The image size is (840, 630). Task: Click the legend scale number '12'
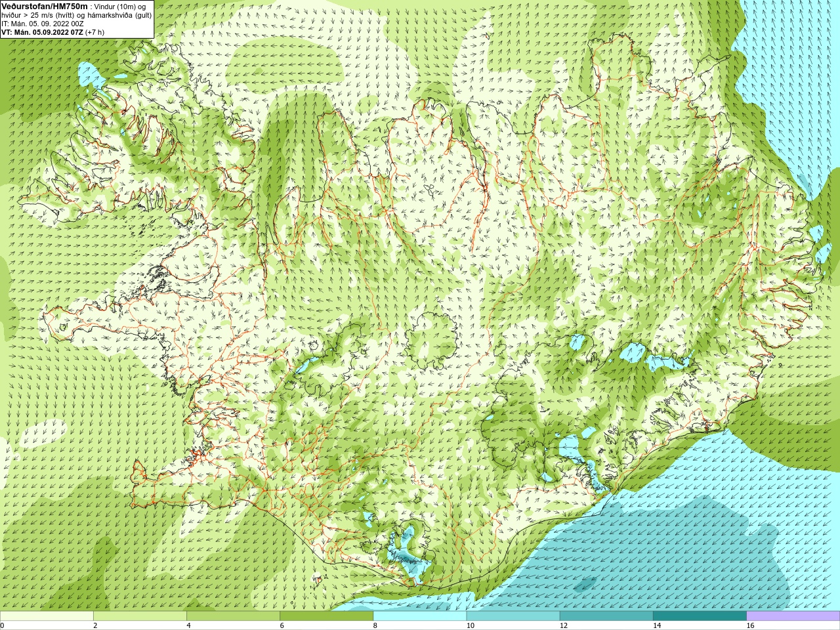coord(564,625)
